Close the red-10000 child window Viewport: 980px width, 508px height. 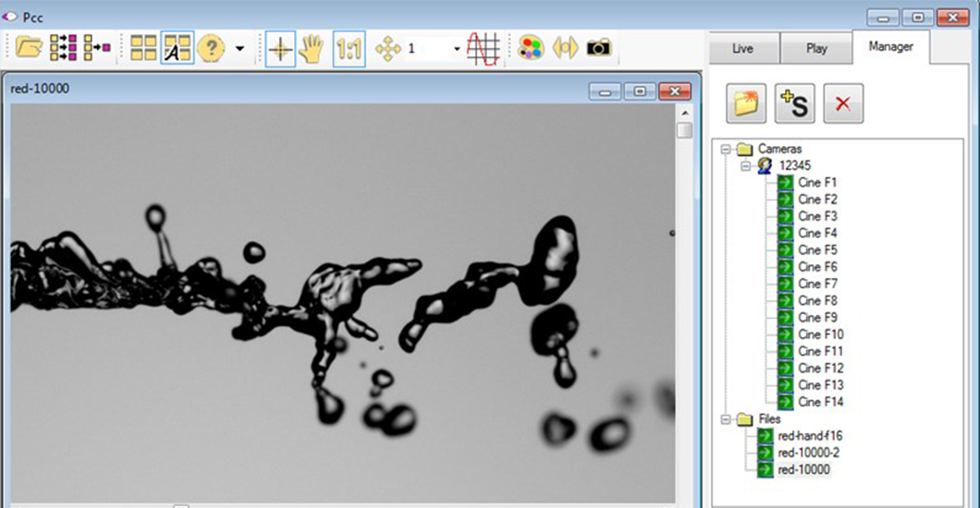674,91
